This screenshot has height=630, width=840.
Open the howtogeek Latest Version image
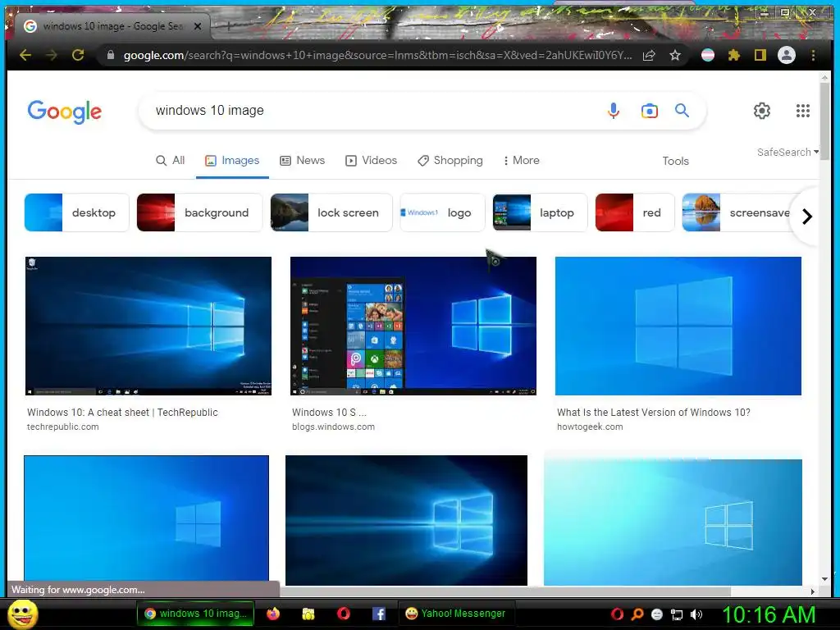pyautogui.click(x=678, y=326)
